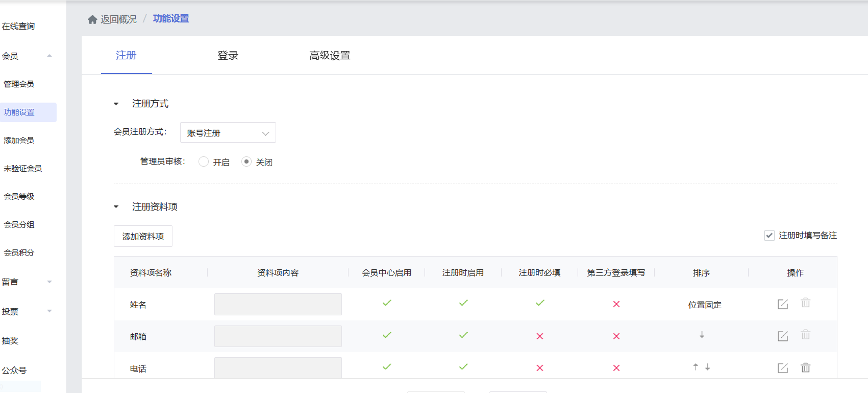
Task: Select 开启 radio for 管理员审核
Action: (x=203, y=162)
